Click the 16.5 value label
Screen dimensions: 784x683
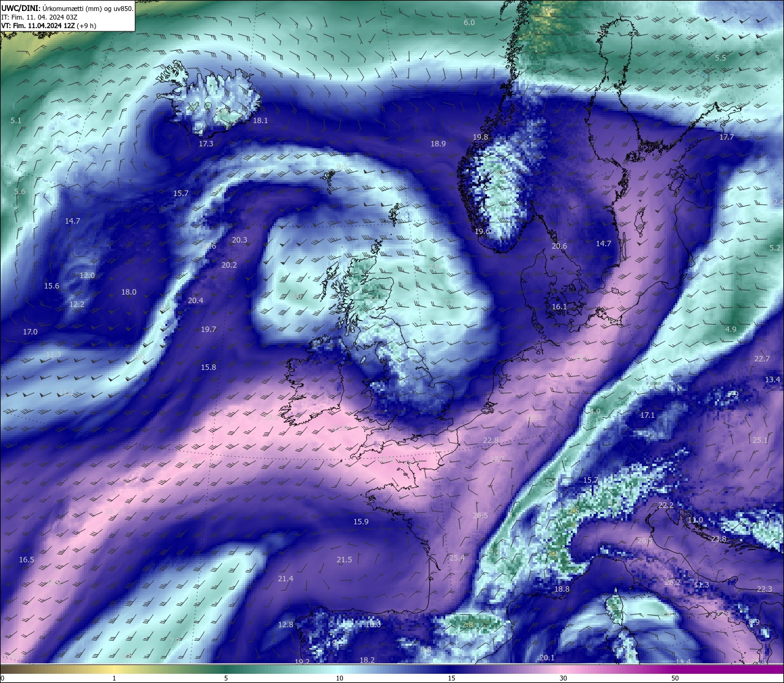coord(26,560)
